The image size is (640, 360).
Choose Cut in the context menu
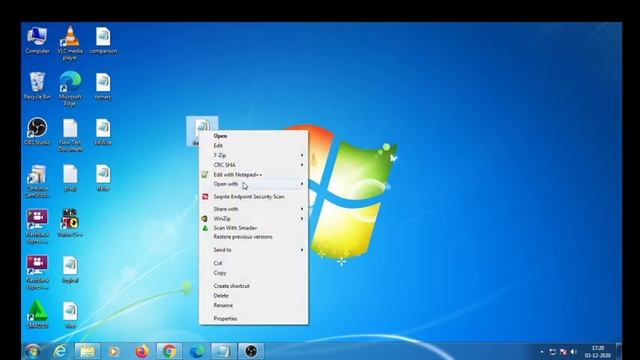(253, 263)
